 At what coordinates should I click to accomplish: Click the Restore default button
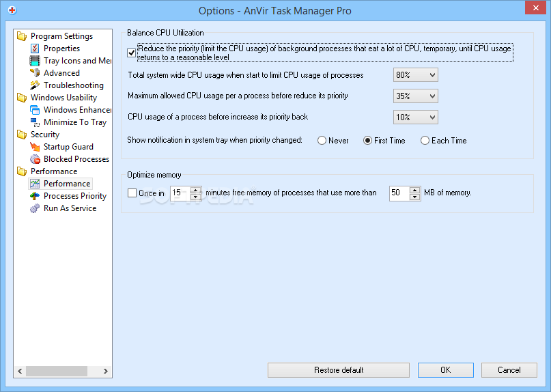(339, 370)
